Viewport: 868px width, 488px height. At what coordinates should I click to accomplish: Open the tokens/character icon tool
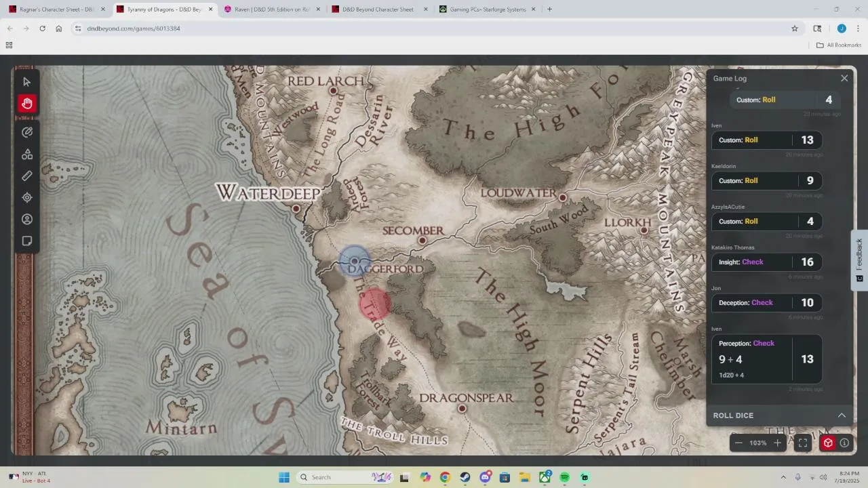(x=27, y=220)
